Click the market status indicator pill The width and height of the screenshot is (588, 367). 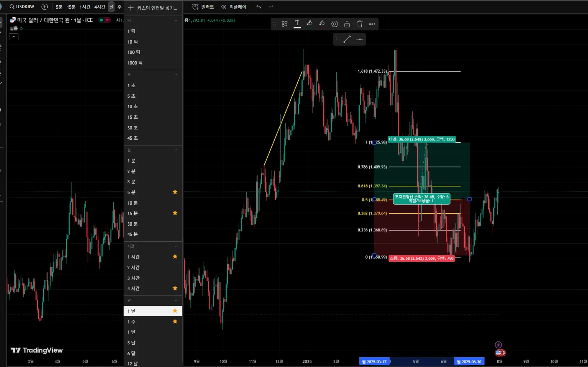point(104,20)
